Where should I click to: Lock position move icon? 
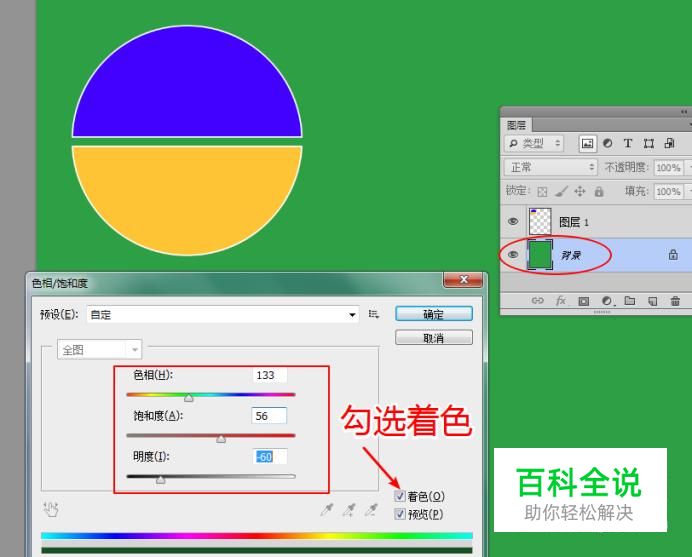tap(579, 191)
